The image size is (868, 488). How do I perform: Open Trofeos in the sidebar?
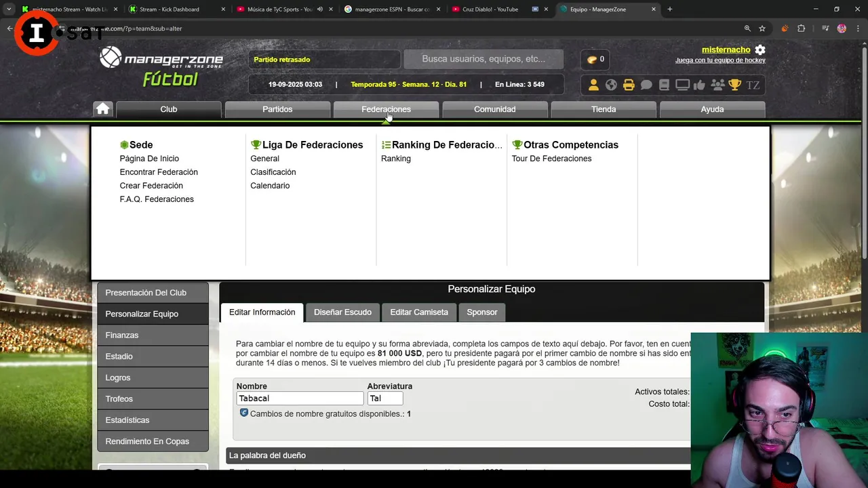[153, 399]
